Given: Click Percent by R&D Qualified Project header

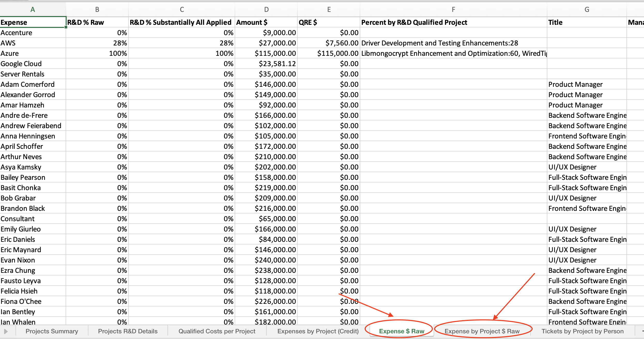Looking at the screenshot, I should (453, 22).
